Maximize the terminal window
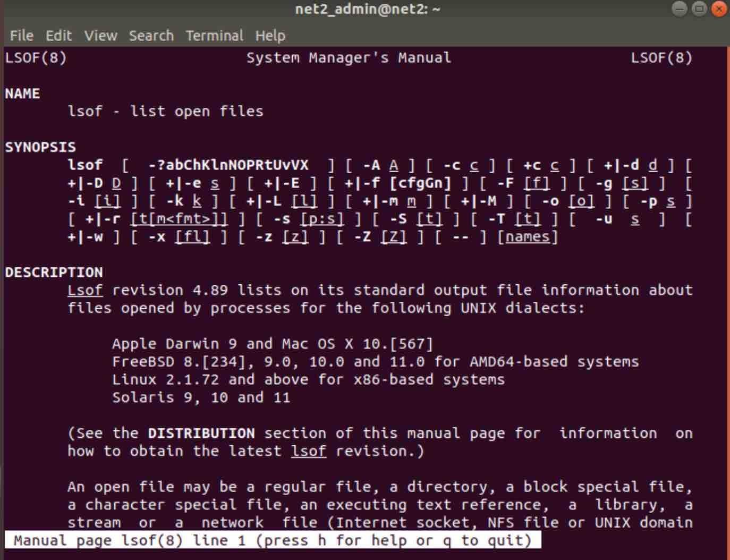 tap(699, 9)
